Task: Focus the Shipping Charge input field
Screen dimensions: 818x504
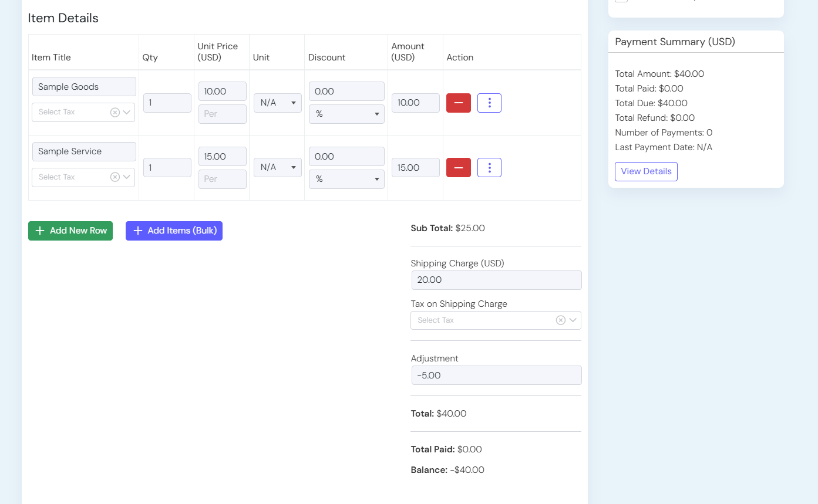Action: (x=496, y=280)
